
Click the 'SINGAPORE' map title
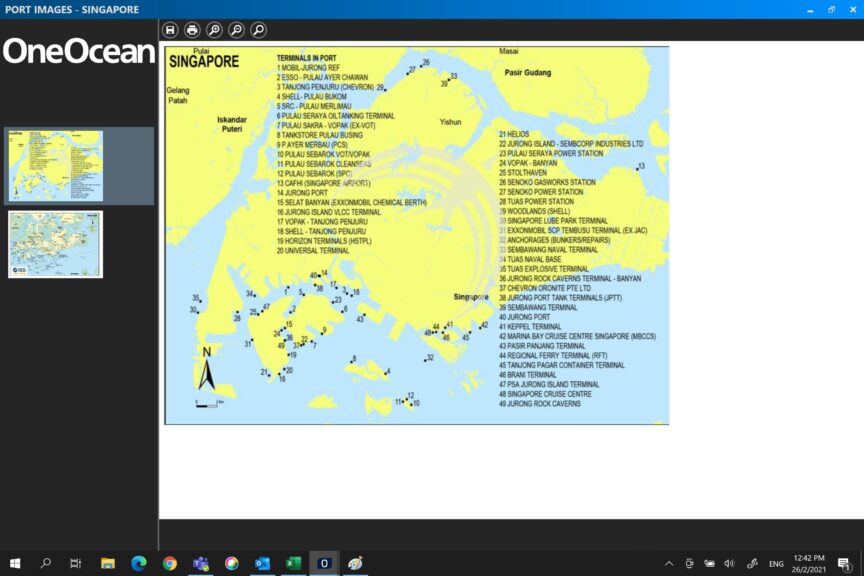point(204,61)
